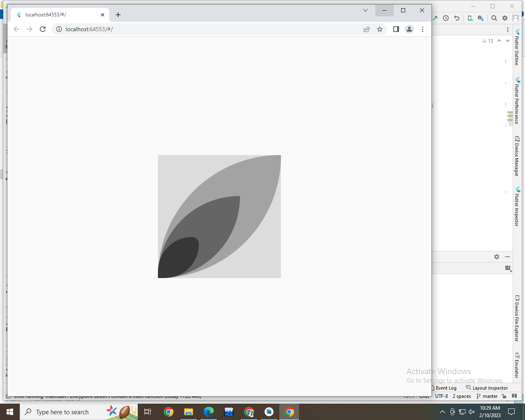Open Chrome's three-dot menu

tap(423, 29)
